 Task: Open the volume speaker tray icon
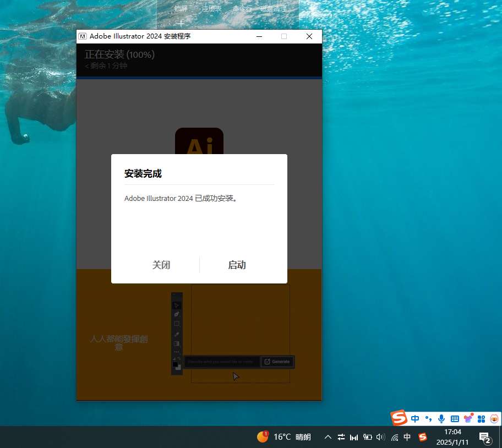point(381,437)
